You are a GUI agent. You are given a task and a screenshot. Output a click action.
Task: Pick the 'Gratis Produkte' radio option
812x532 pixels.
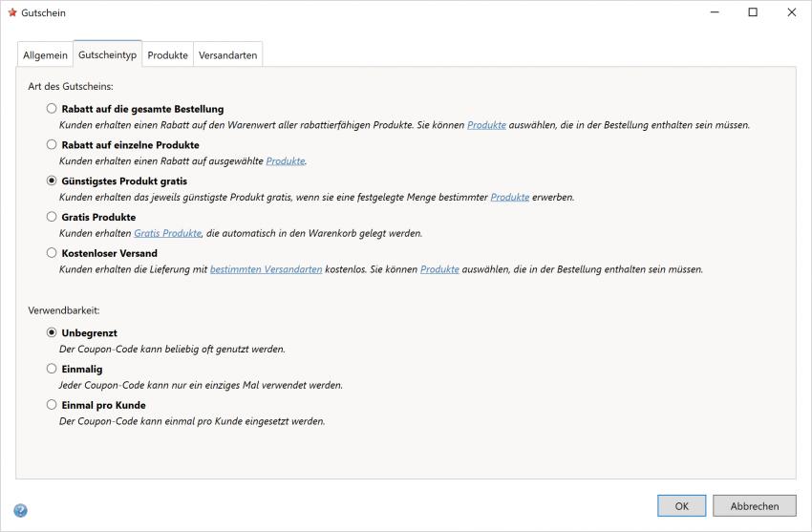pos(52,217)
